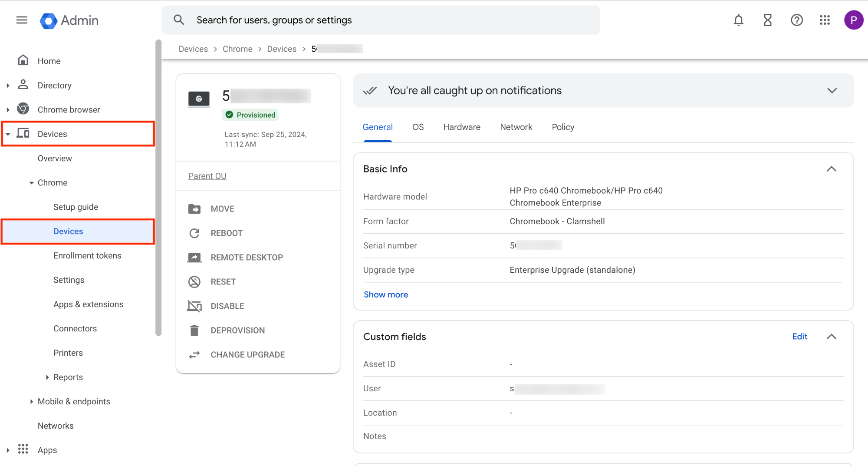Screen dimensions: 868x466
Task: Switch to the Policy tab
Action: (563, 127)
